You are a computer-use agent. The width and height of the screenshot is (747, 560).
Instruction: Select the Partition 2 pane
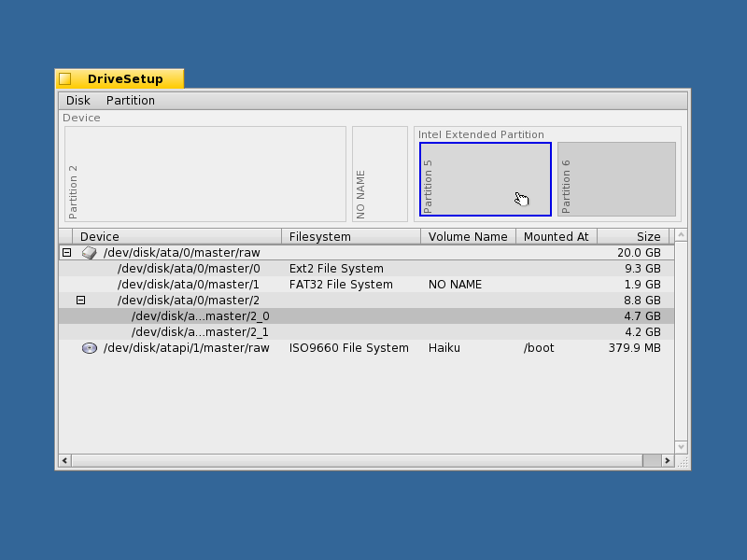pyautogui.click(x=204, y=174)
